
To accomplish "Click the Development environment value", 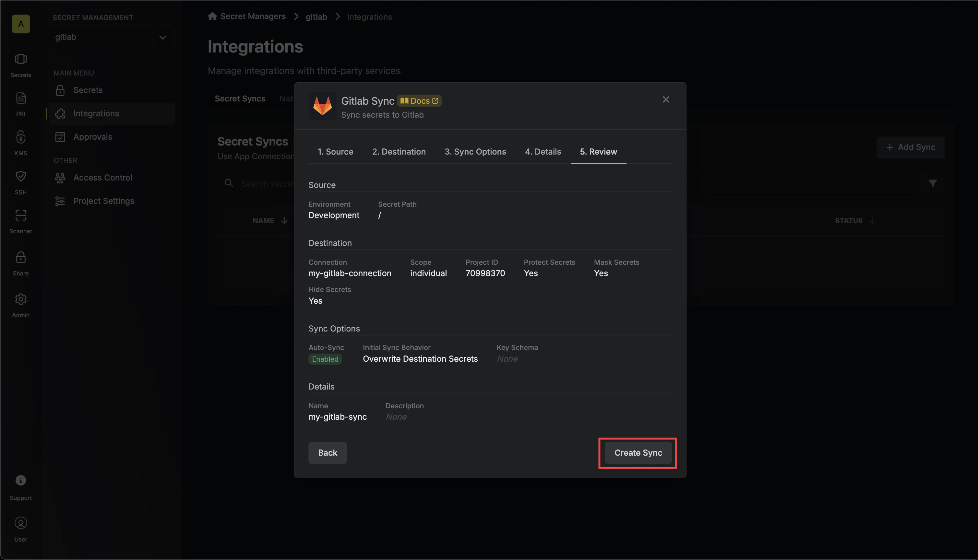I will pyautogui.click(x=334, y=216).
